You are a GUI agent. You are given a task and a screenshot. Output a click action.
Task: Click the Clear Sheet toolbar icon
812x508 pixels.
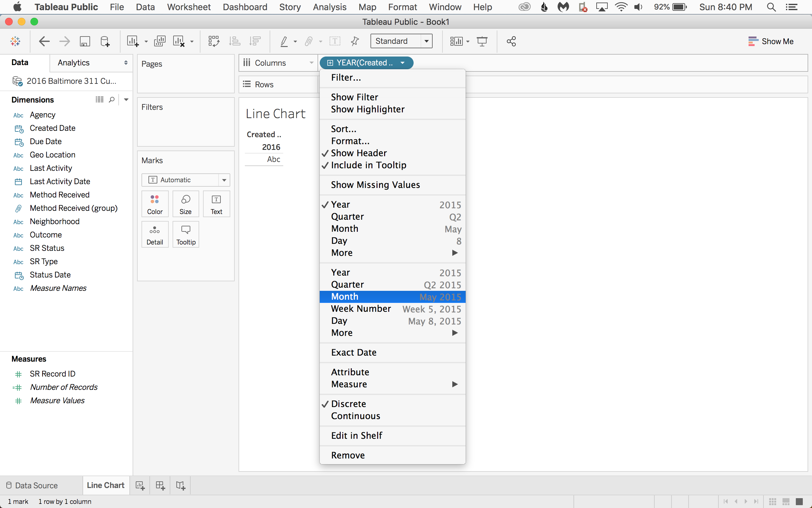(179, 41)
